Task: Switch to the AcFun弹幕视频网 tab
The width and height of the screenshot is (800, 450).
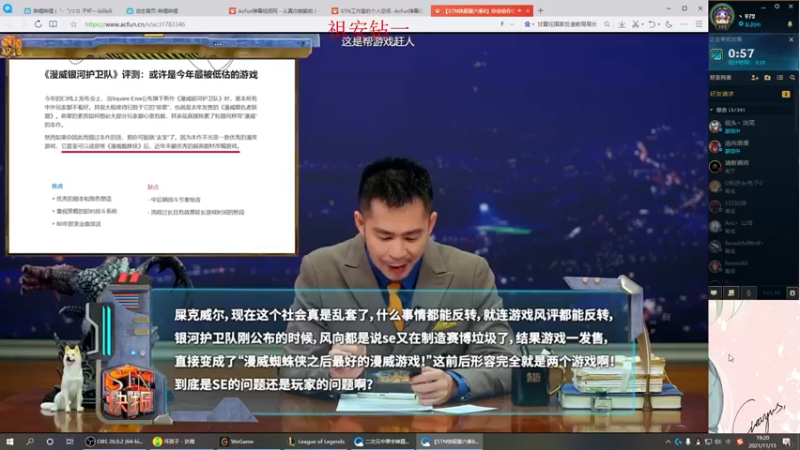Action: pos(274,10)
